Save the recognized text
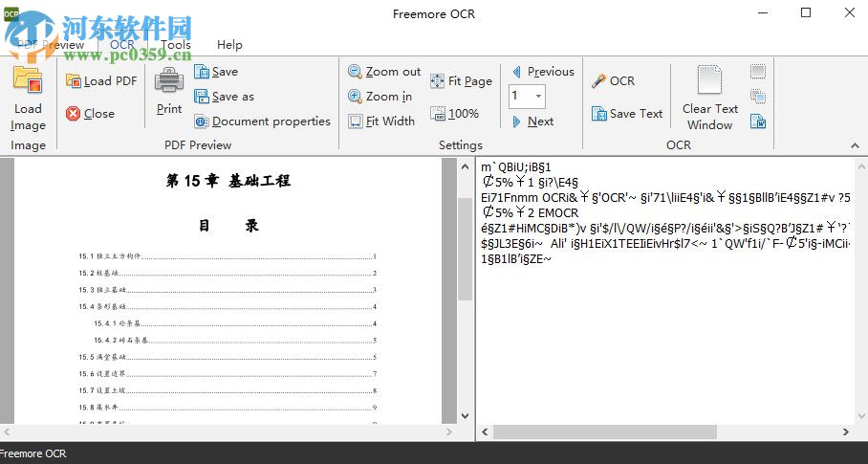This screenshot has height=464, width=868. 627,114
